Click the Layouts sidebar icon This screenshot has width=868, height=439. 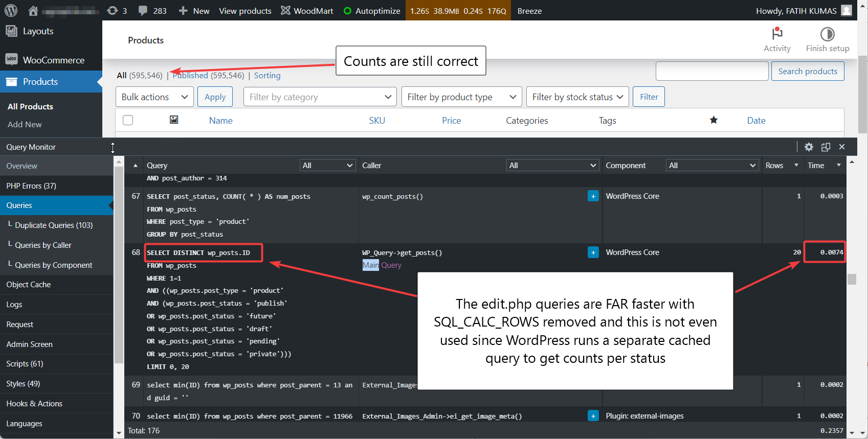pyautogui.click(x=11, y=31)
